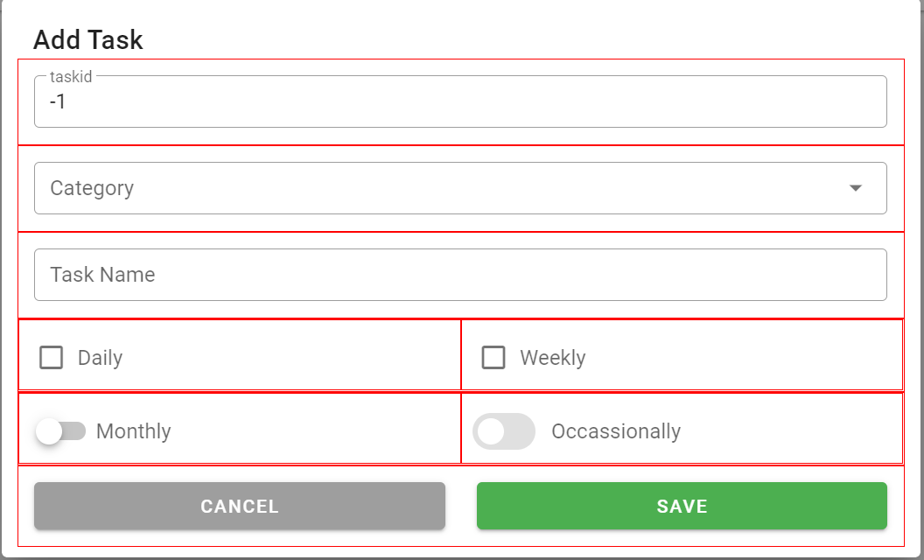The width and height of the screenshot is (924, 560).
Task: Click into the Task Name field
Action: pos(459,275)
